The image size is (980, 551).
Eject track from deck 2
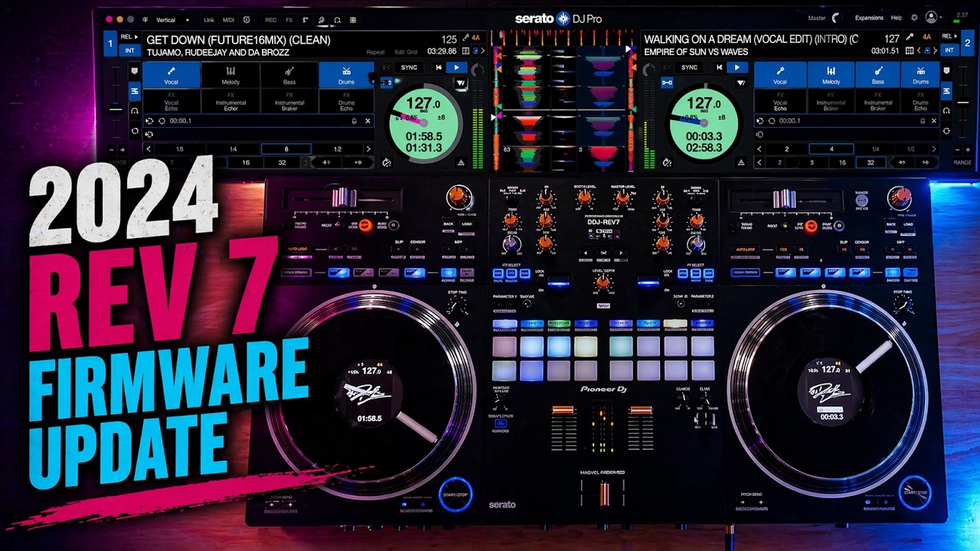pyautogui.click(x=740, y=162)
